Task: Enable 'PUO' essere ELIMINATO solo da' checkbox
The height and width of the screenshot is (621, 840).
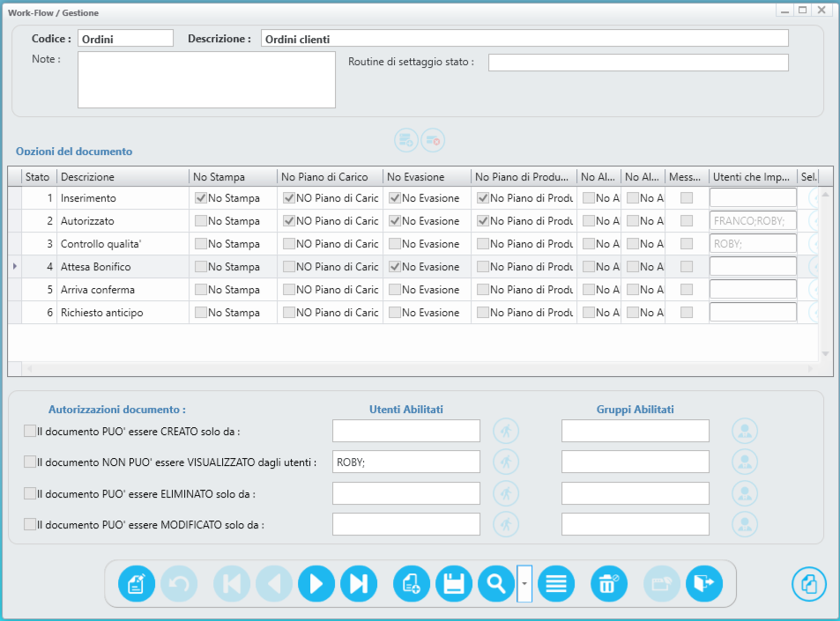Action: 30,493
